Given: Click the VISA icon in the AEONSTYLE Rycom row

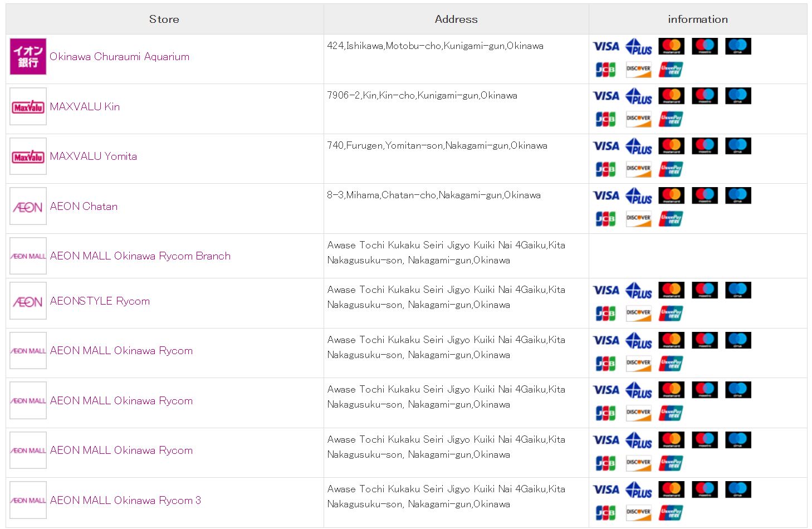Looking at the screenshot, I should click(x=606, y=290).
